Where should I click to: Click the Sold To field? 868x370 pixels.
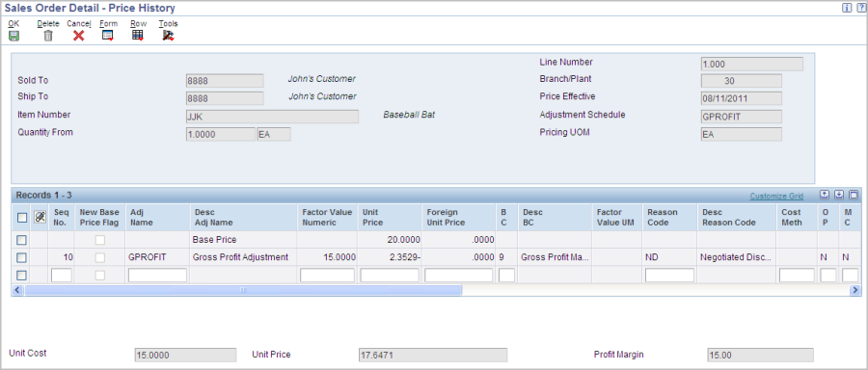pyautogui.click(x=225, y=81)
